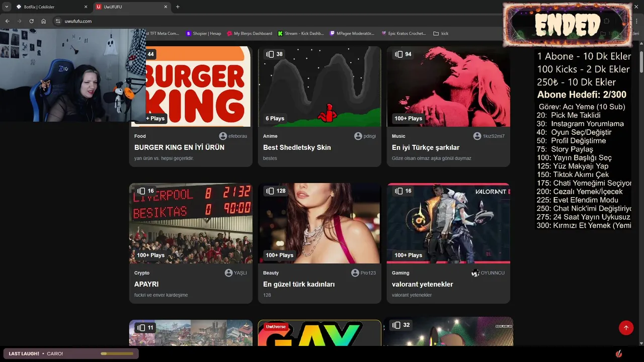Image resolution: width=644 pixels, height=362 pixels.
Task: Select the Beauty category label
Action: click(x=271, y=273)
